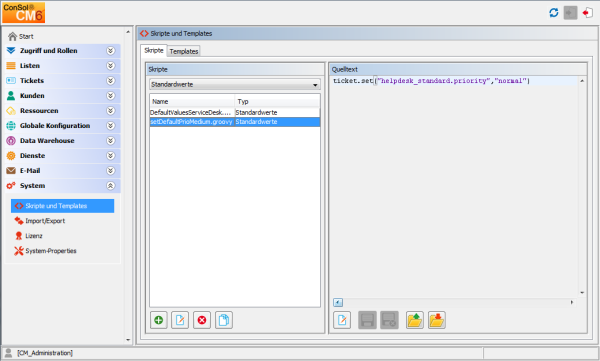Click the logout icon in top right
The width and height of the screenshot is (600, 361).
point(588,13)
